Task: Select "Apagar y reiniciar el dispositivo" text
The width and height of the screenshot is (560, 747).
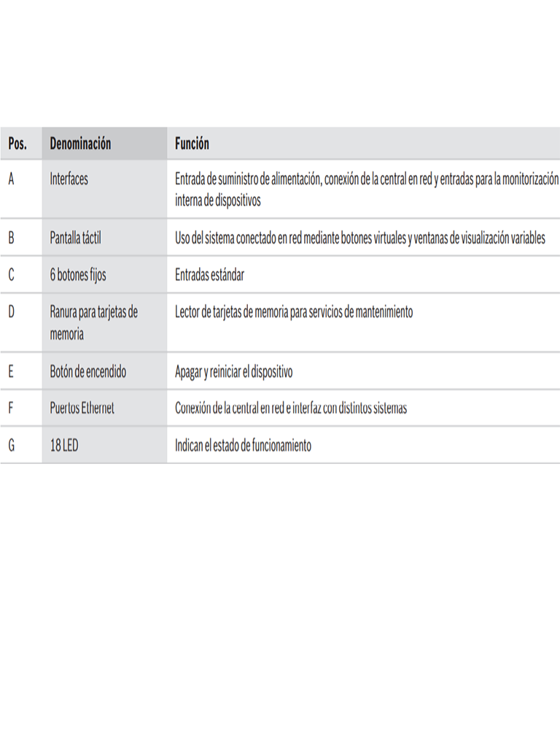Action: (x=233, y=371)
